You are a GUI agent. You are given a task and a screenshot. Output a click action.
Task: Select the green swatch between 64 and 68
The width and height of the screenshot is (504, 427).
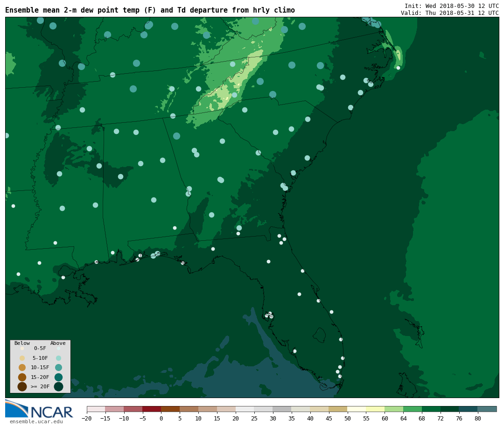pyautogui.click(x=413, y=409)
